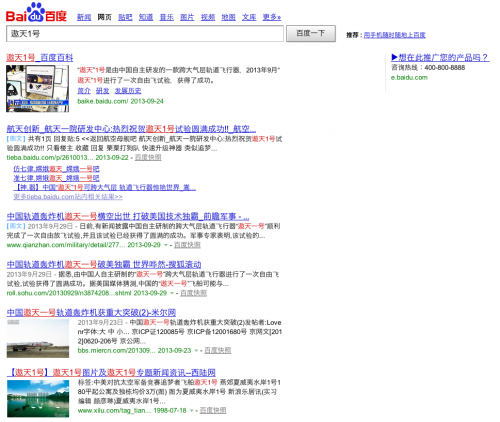Screen dimensions: 500x422
Task: Click the Baidu logo
Action: [36, 13]
